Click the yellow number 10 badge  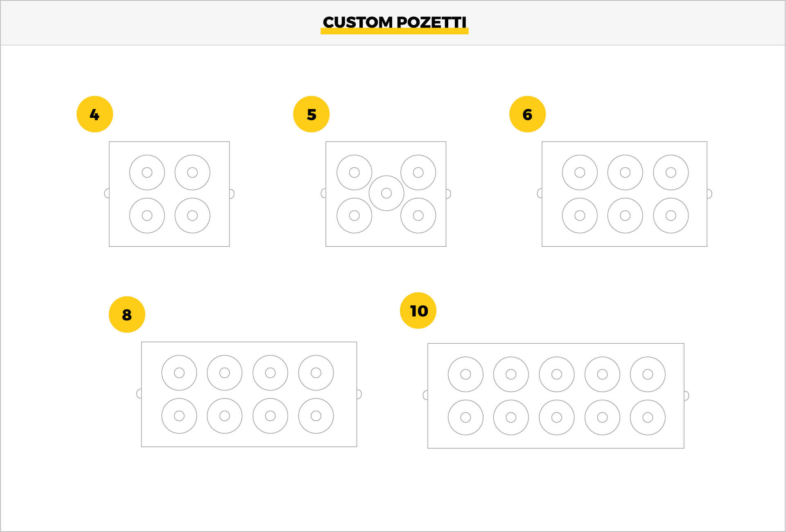[x=418, y=310]
